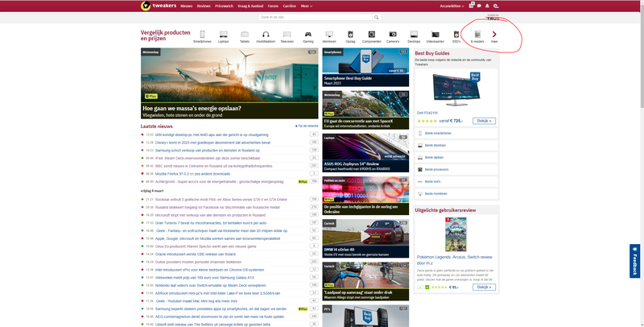Open the E-readers category icon
The height and width of the screenshot is (327, 644).
pyautogui.click(x=477, y=35)
